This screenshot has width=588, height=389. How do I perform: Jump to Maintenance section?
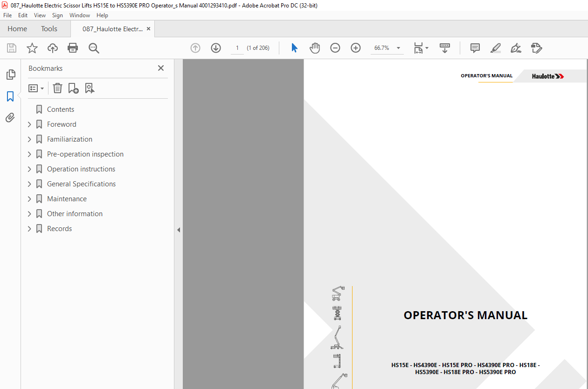(67, 199)
